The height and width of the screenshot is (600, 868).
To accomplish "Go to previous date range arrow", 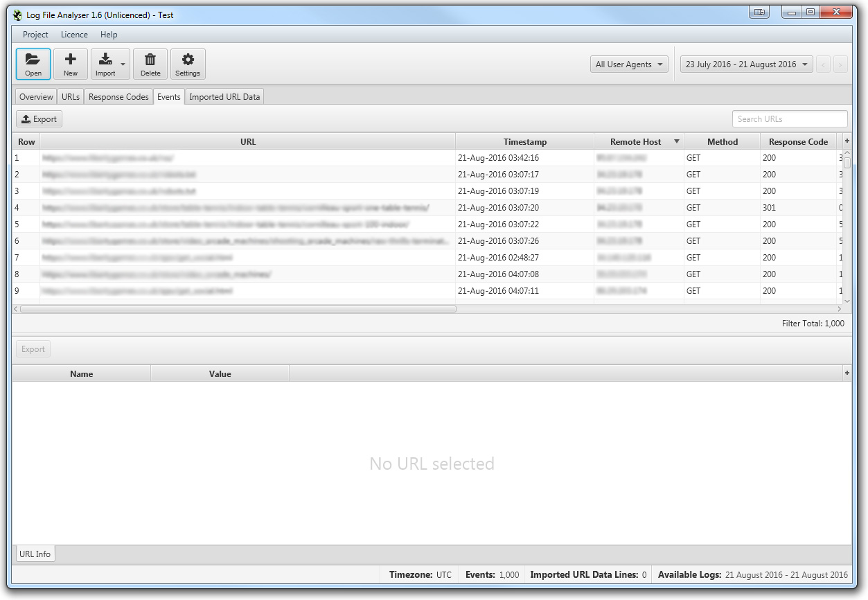I will [824, 64].
